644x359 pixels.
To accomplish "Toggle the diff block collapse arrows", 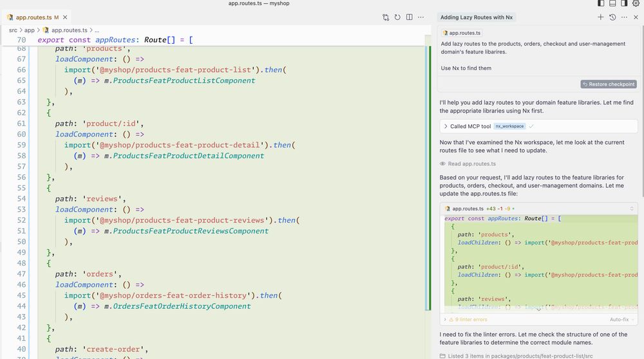I will pos(632,208).
